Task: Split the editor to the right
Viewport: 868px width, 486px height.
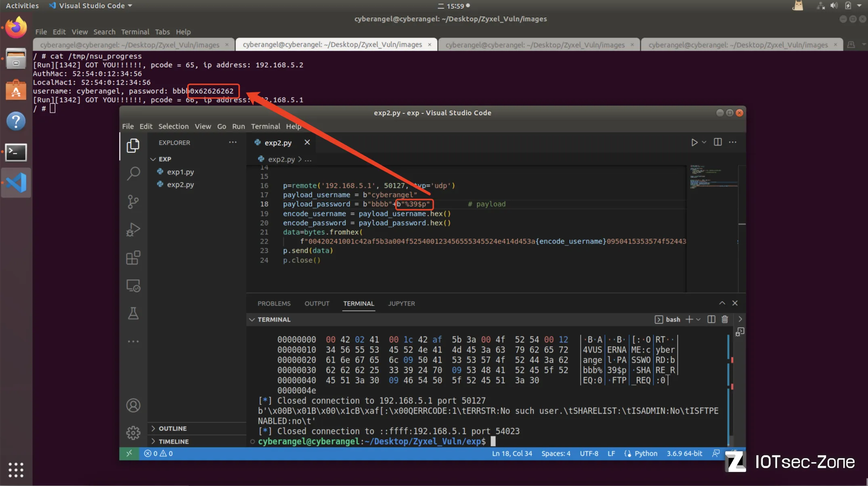Action: click(717, 142)
